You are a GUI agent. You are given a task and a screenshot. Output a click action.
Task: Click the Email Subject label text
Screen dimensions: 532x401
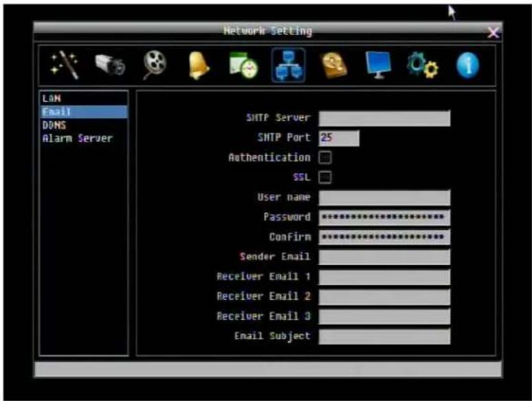(x=272, y=336)
